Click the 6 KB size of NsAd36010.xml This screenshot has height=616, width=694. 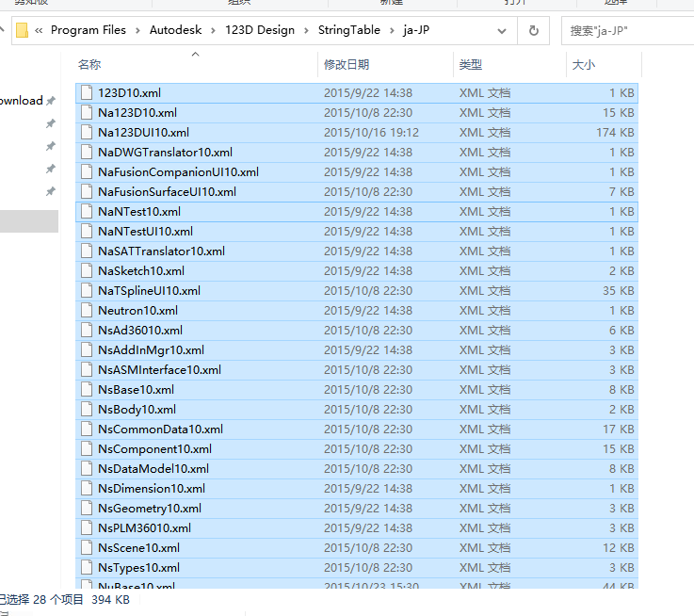click(621, 331)
